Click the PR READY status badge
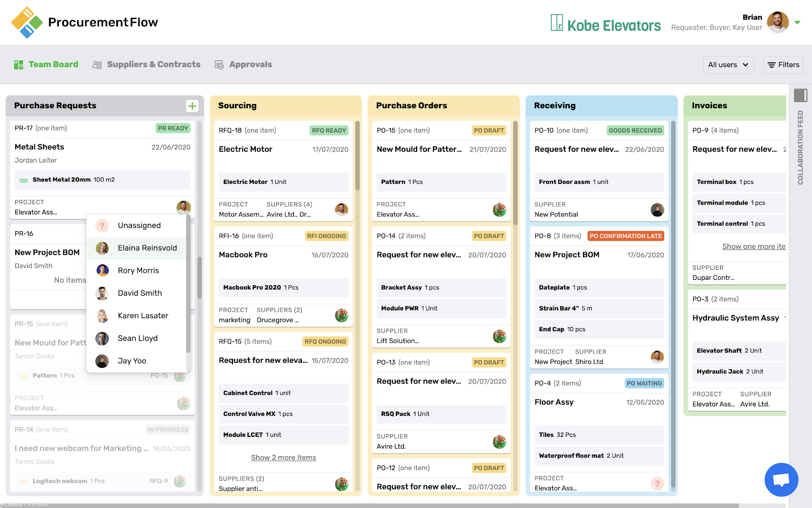Screen dimensions: 812x508 point(173,129)
